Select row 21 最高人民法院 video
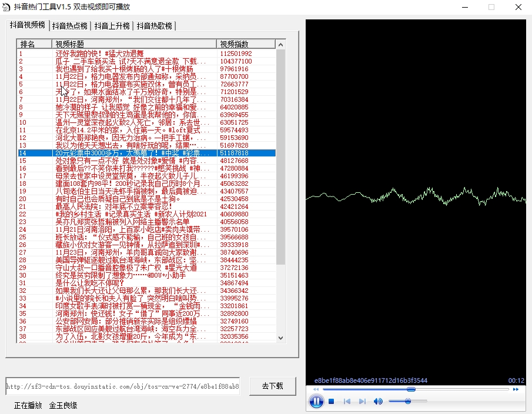The height and width of the screenshot is (414, 532). [x=146, y=206]
